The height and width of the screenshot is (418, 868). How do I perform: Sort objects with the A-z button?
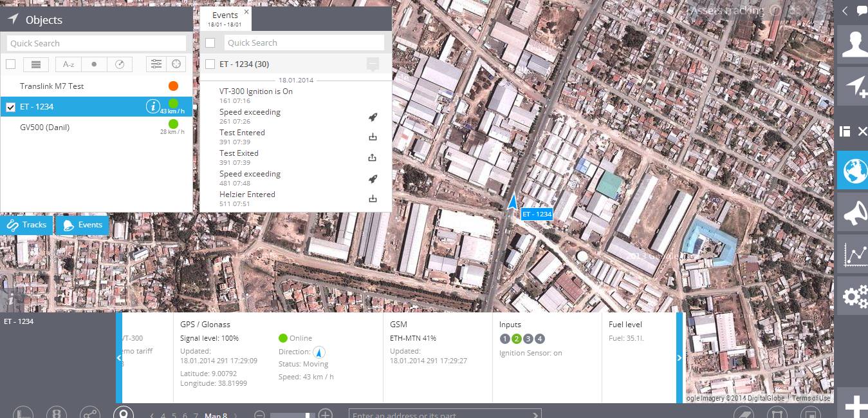68,64
